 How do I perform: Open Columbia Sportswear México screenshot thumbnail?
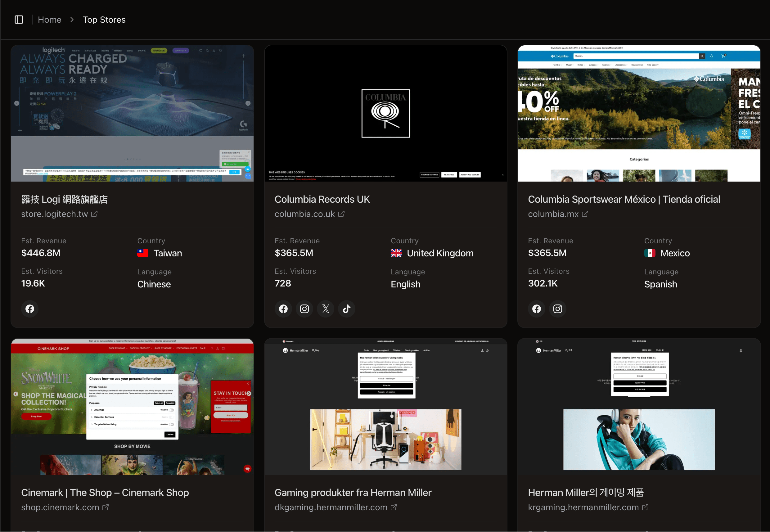[639, 113]
